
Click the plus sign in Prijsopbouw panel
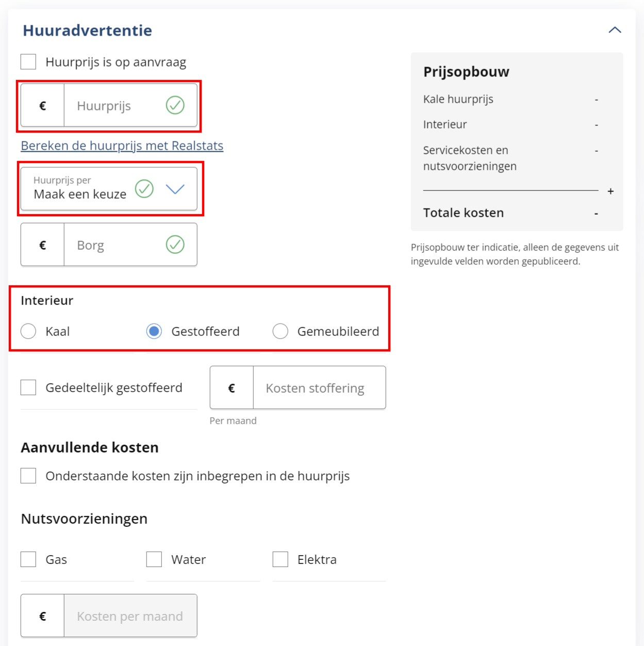coord(610,191)
